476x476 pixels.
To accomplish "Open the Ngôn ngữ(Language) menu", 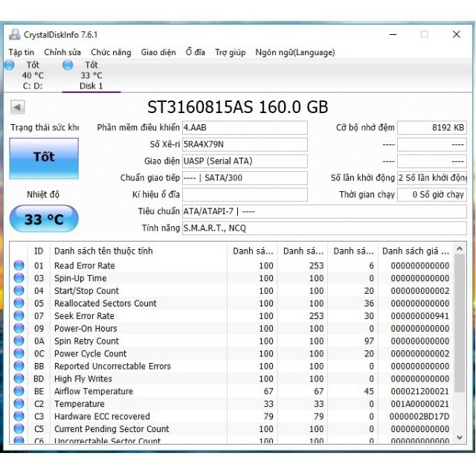I will [x=295, y=53].
